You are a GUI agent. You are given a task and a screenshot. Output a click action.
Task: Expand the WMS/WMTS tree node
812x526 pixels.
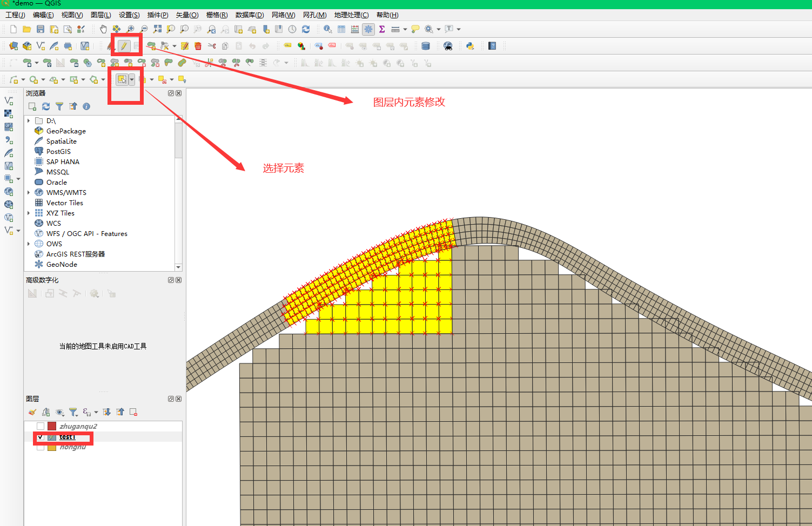29,193
